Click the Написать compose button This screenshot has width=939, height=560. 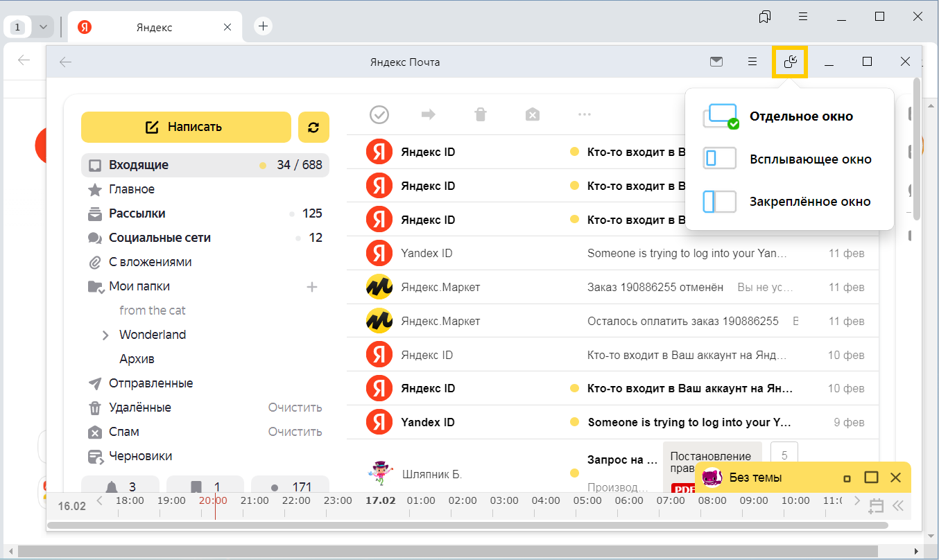[x=186, y=127]
